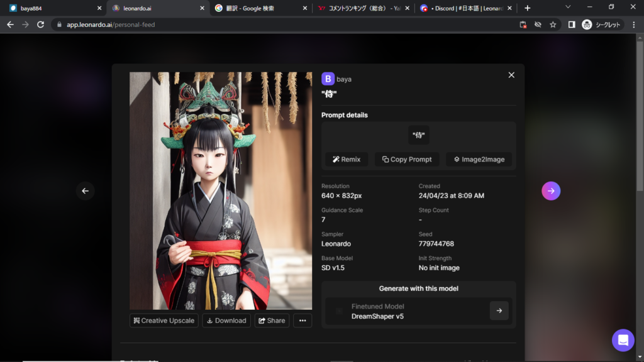Go to the previous image with left arrow

coord(86,191)
